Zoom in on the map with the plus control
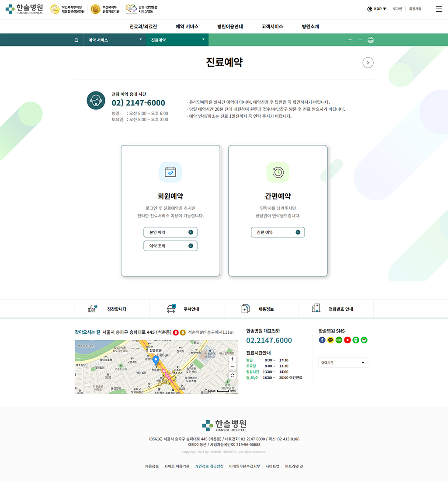The width and height of the screenshot is (448, 482). pyautogui.click(x=232, y=359)
